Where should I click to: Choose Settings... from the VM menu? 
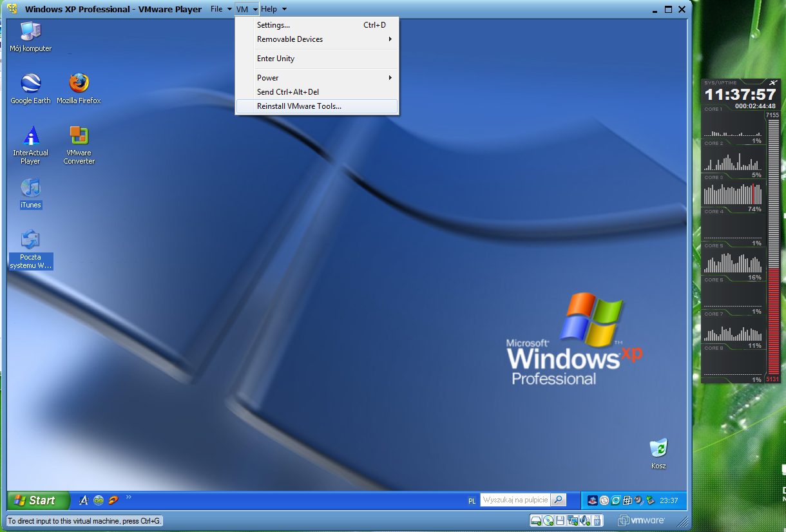[317, 25]
